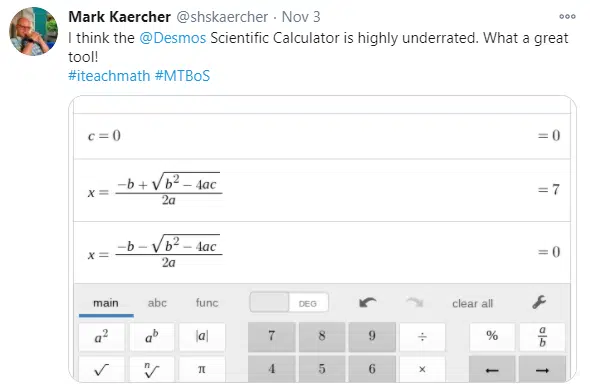Switch to the func keyboard tab
Image resolution: width=590 pixels, height=390 pixels.
coord(207,303)
